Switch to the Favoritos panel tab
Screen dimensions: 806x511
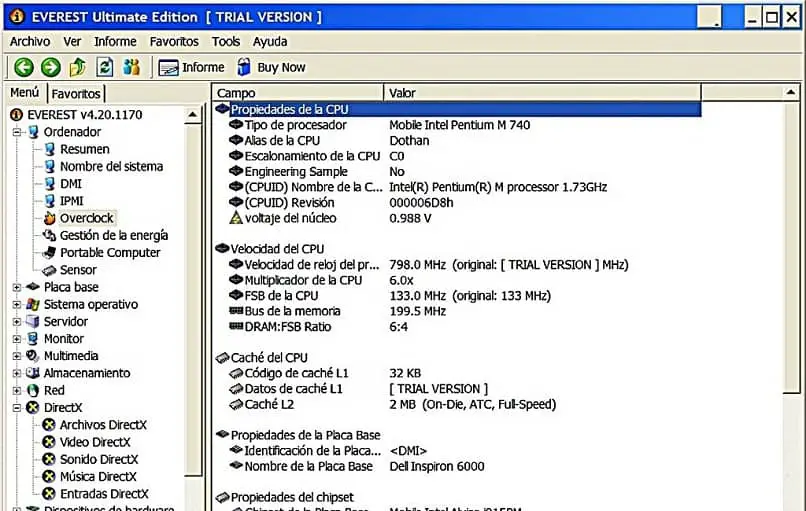pos(76,94)
